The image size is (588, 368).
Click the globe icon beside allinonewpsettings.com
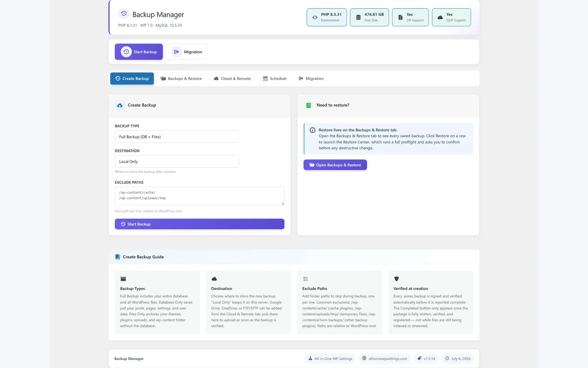(364, 358)
